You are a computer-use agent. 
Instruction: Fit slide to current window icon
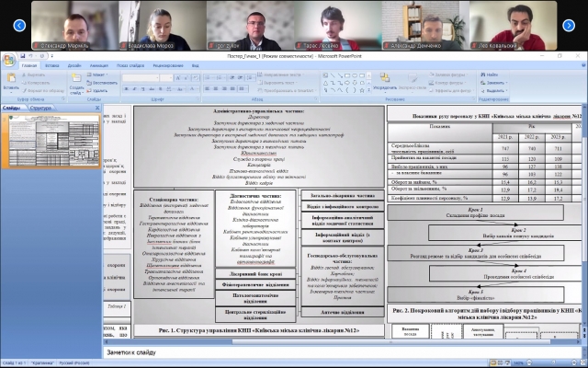click(581, 362)
